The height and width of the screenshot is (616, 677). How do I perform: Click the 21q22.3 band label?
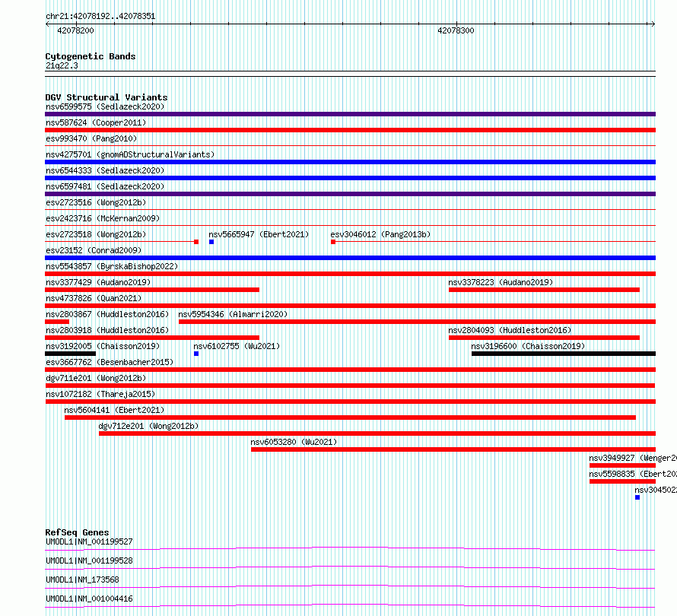coord(62,65)
